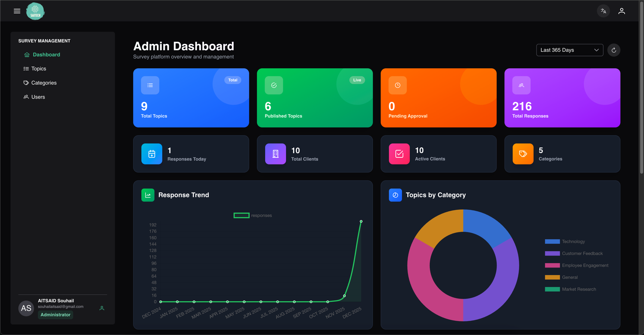The image size is (644, 335).
Task: Click the Response Trend chart icon
Action: (148, 195)
